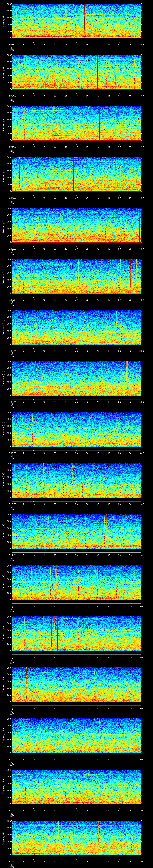Click the spectrogram panel starting at 8:04:00
Image resolution: width=153 pixels, height=868 pixels.
coord(76,174)
